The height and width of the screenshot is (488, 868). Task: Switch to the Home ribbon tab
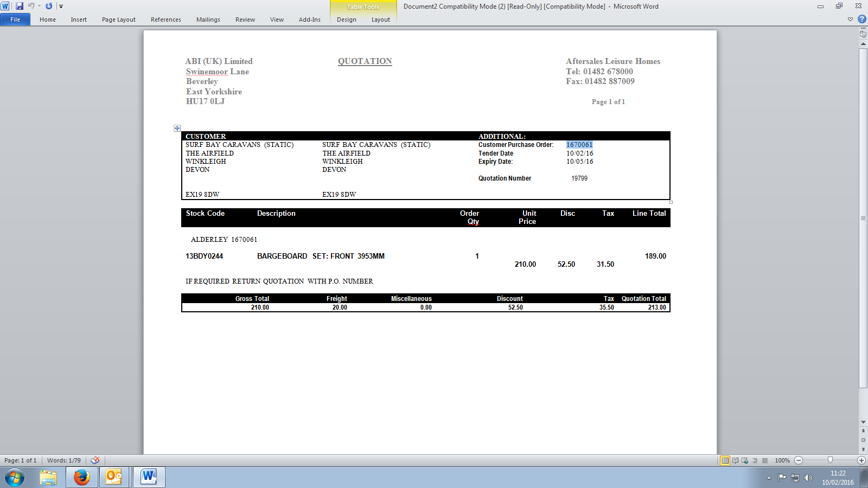click(x=48, y=20)
